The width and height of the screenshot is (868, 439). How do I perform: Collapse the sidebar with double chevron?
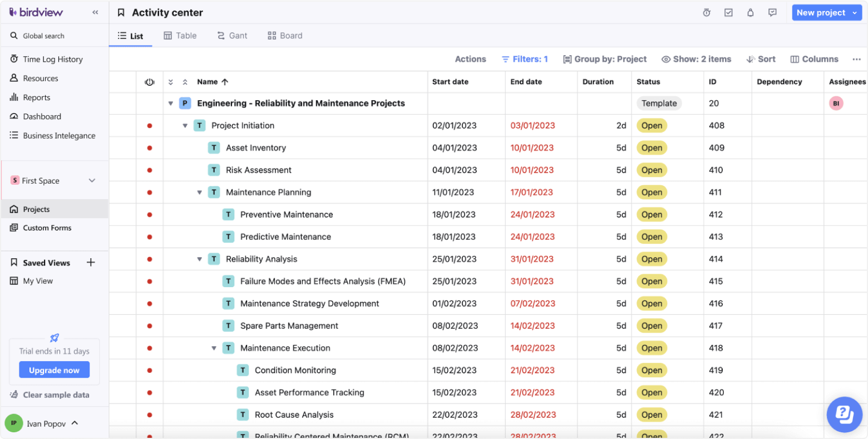(x=95, y=12)
